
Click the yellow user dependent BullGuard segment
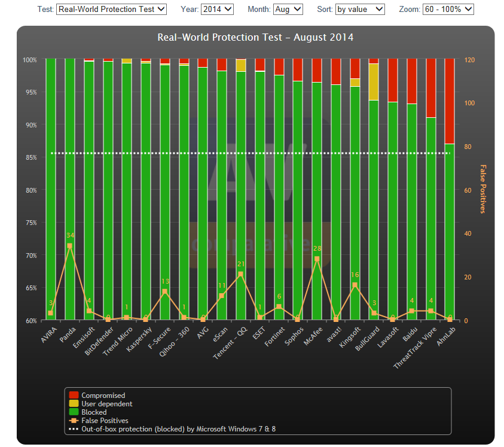click(374, 82)
